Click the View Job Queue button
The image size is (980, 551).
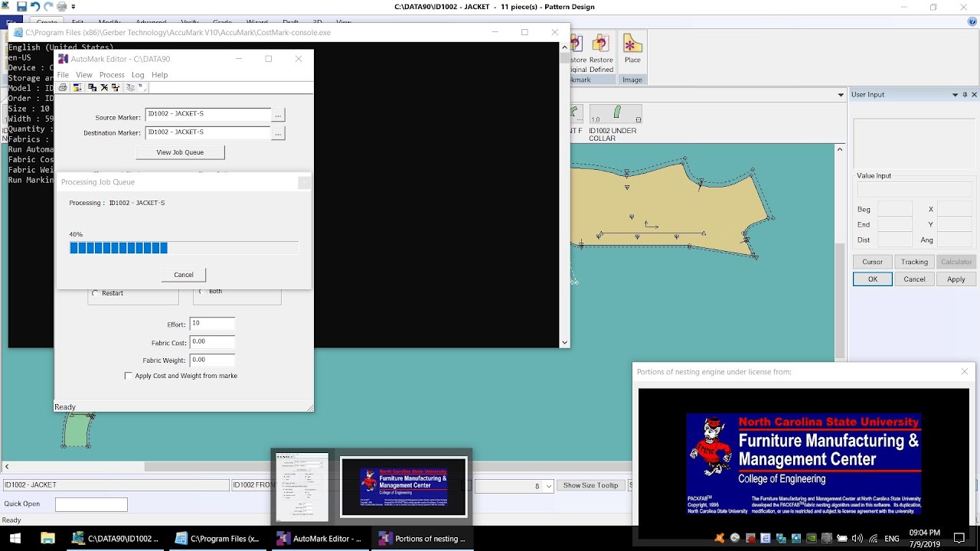pyautogui.click(x=180, y=152)
